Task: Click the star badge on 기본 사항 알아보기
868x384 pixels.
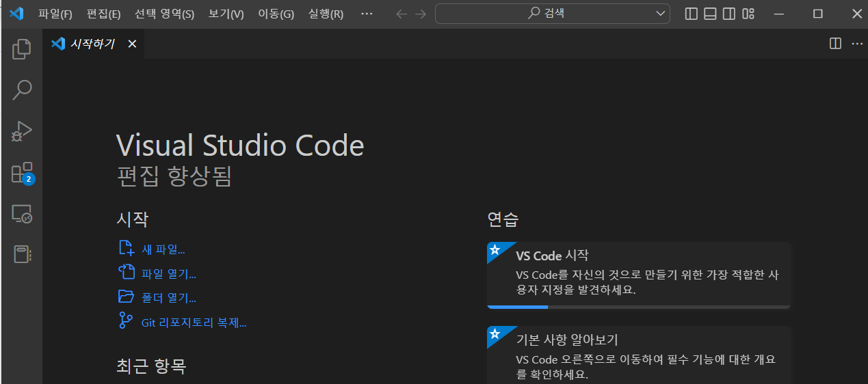Action: (495, 333)
